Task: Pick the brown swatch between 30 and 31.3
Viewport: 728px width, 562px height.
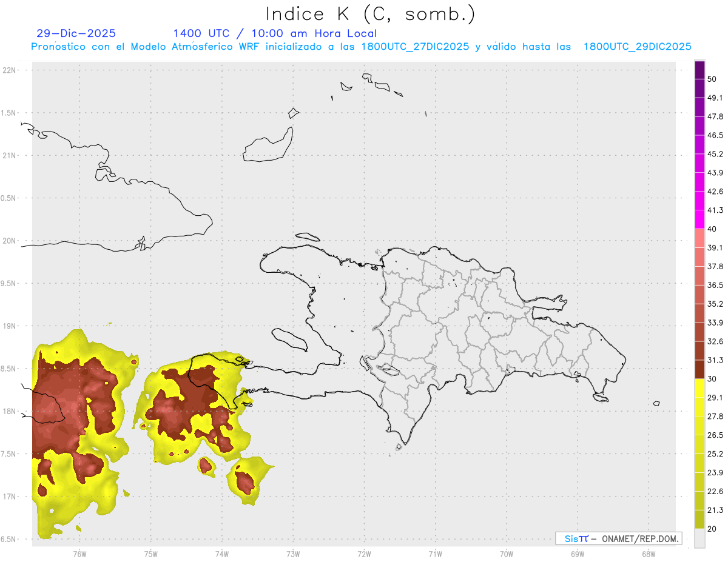Action: coord(699,370)
